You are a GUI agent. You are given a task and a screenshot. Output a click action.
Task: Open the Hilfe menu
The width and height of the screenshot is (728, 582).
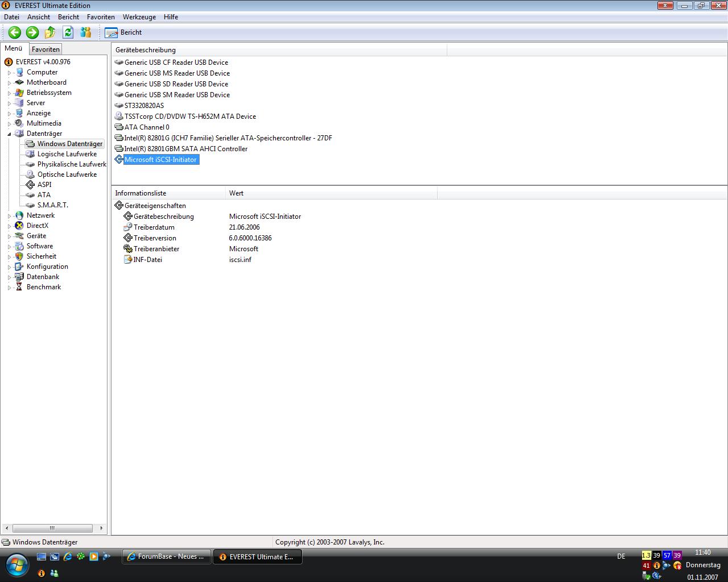tap(171, 17)
